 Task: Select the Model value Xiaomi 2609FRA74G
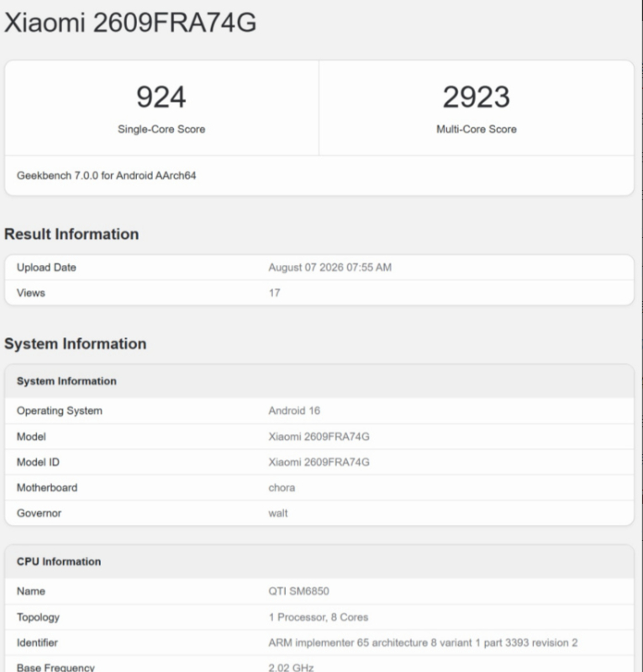tap(319, 437)
